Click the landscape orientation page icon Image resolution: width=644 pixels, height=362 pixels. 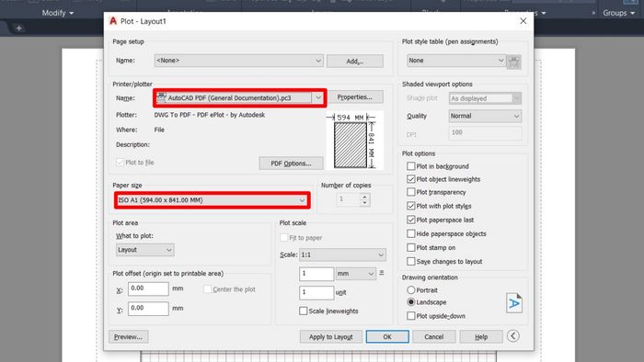(x=513, y=303)
